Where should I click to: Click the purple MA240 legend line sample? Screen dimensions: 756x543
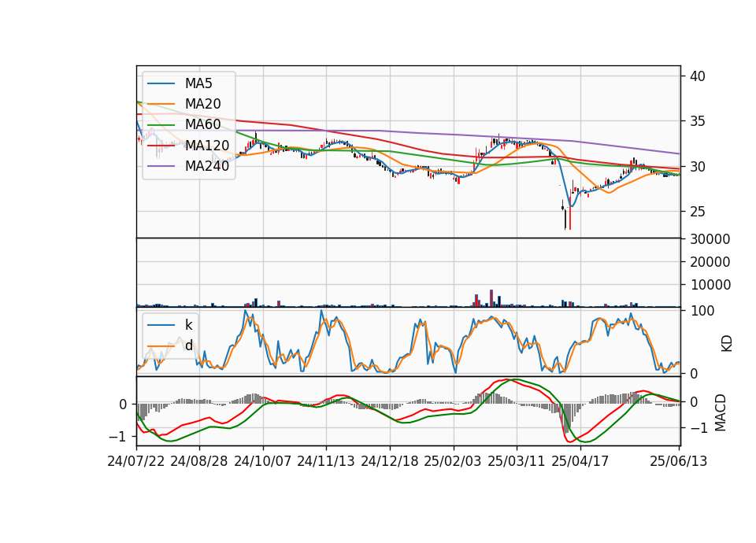[x=161, y=166]
